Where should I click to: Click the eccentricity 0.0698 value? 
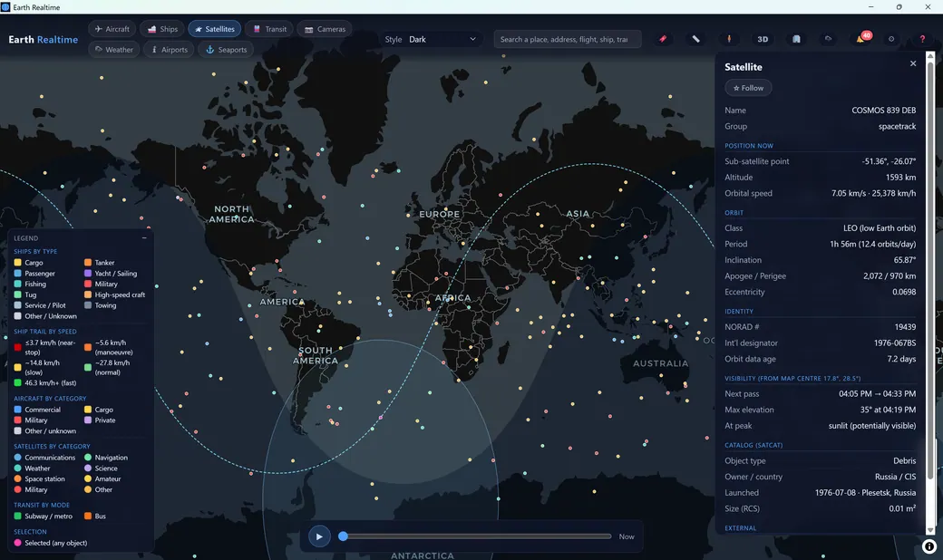pyautogui.click(x=904, y=292)
